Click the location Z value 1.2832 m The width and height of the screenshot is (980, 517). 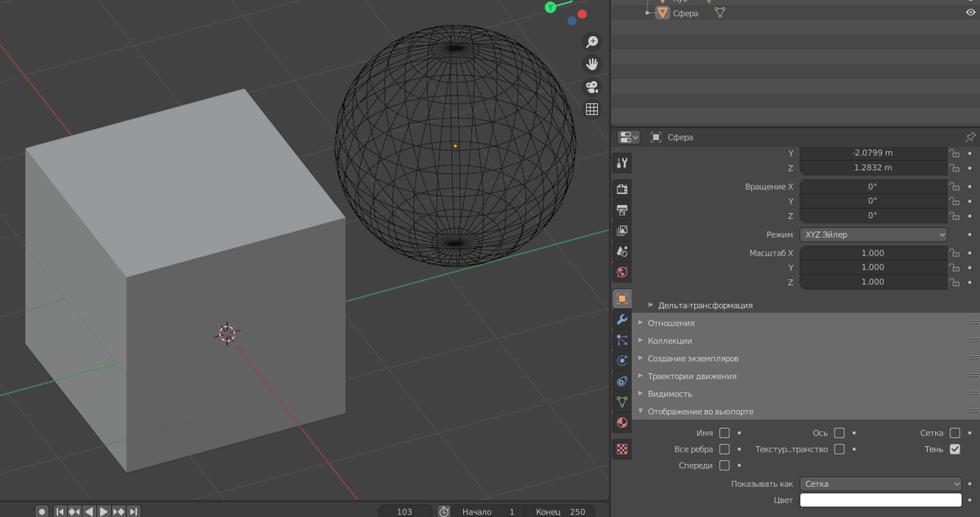(x=873, y=168)
